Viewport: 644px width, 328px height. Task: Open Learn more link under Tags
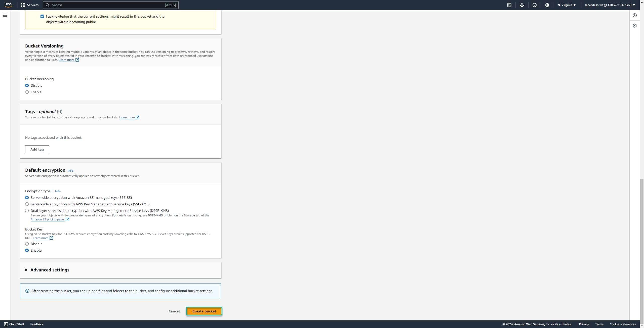pyautogui.click(x=127, y=117)
